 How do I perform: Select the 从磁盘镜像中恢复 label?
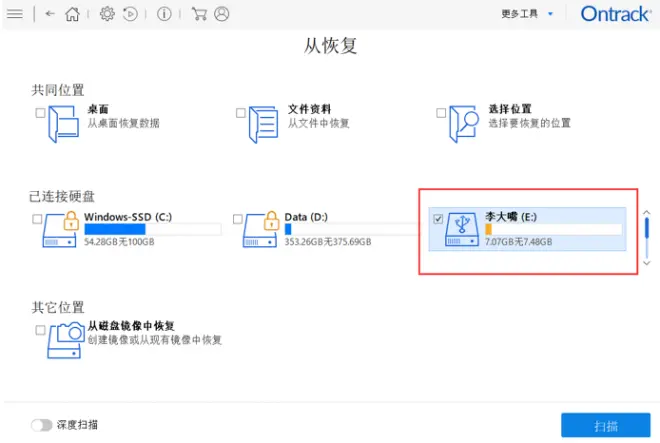(x=131, y=326)
